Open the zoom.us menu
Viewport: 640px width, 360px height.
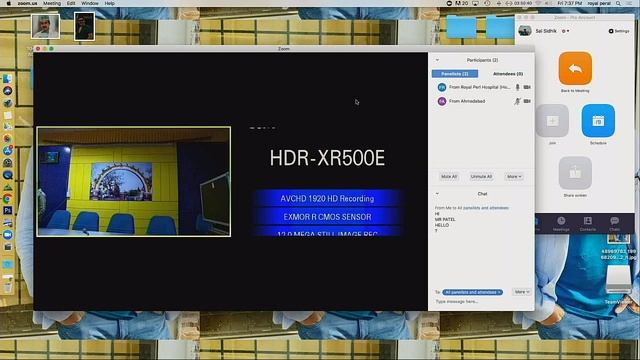[27, 3]
